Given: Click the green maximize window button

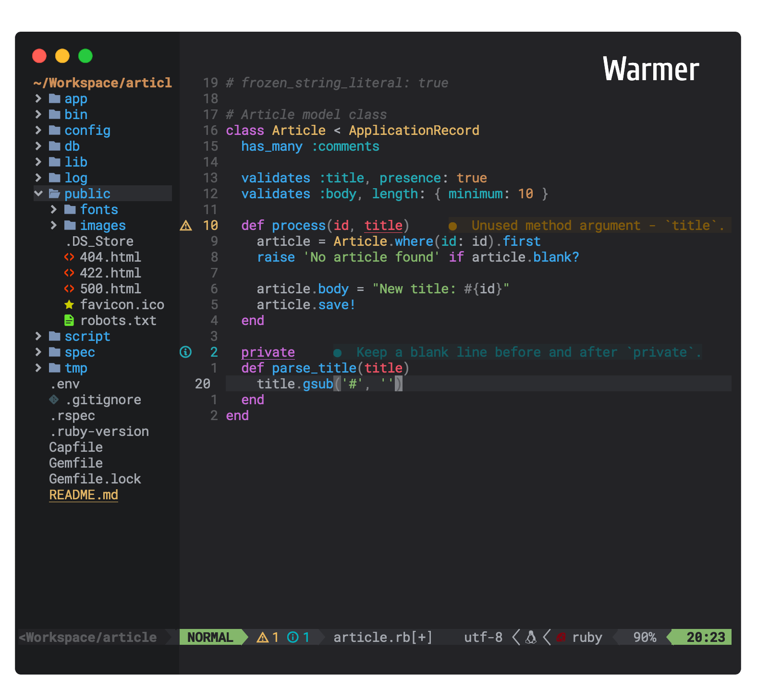Looking at the screenshot, I should point(85,56).
